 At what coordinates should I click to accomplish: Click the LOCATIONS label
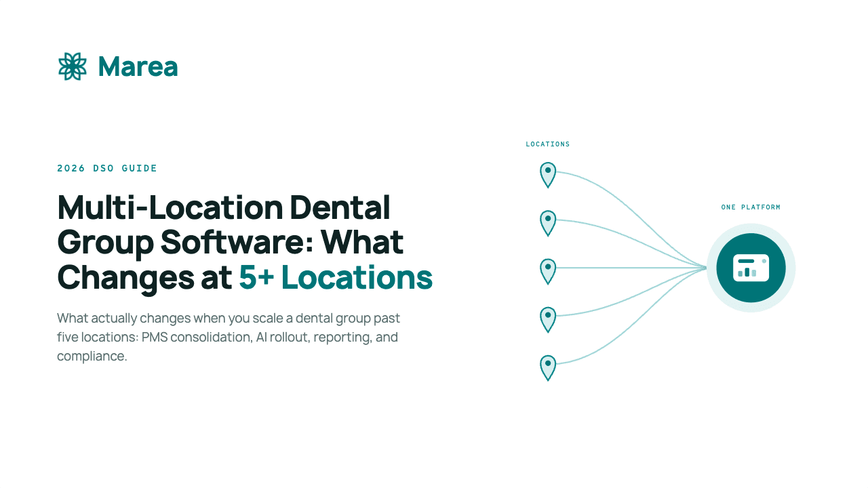[x=548, y=144]
